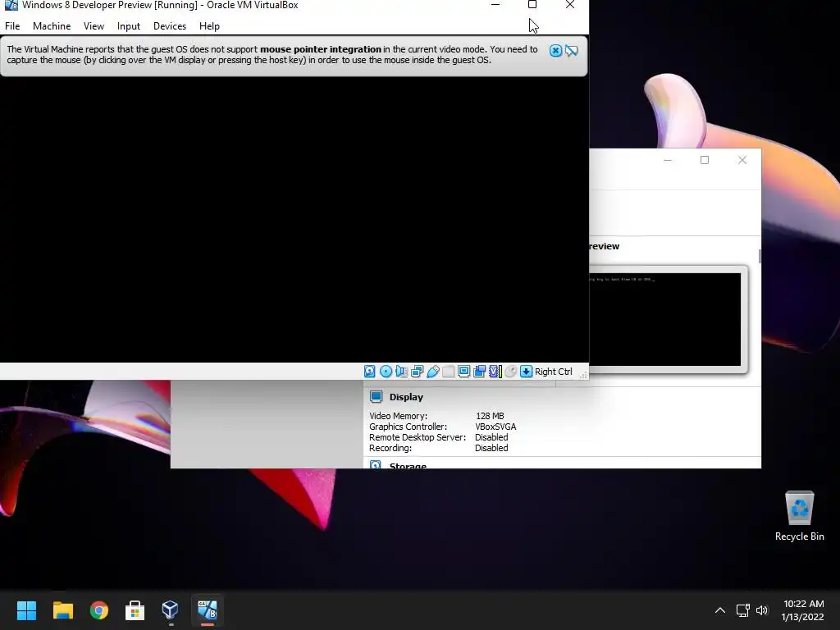Click the recording indicator icon

[x=479, y=372]
